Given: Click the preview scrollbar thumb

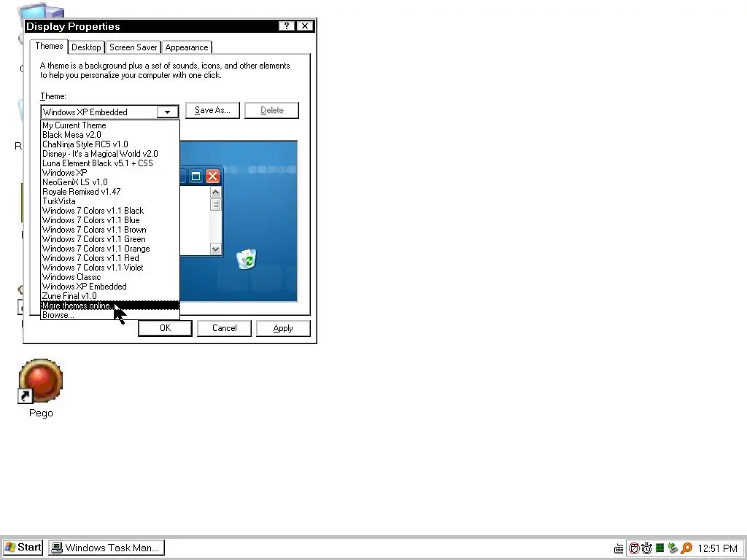Looking at the screenshot, I should pyautogui.click(x=215, y=205).
